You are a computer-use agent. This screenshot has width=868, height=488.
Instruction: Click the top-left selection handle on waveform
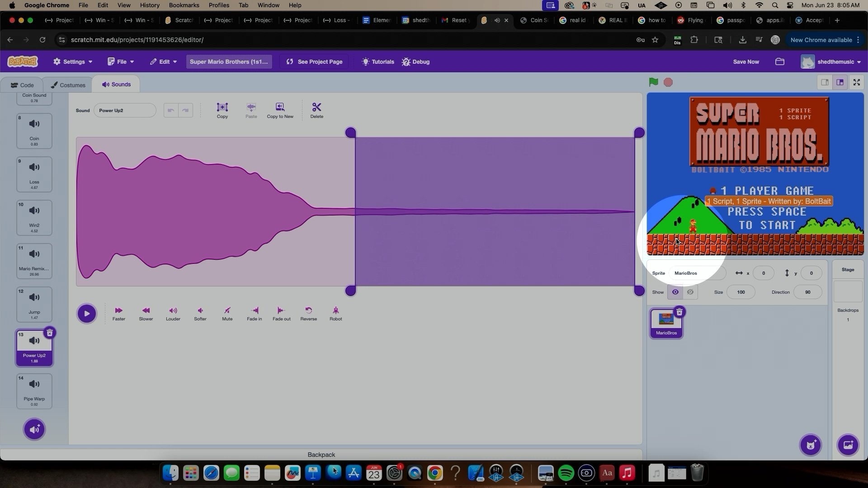350,132
